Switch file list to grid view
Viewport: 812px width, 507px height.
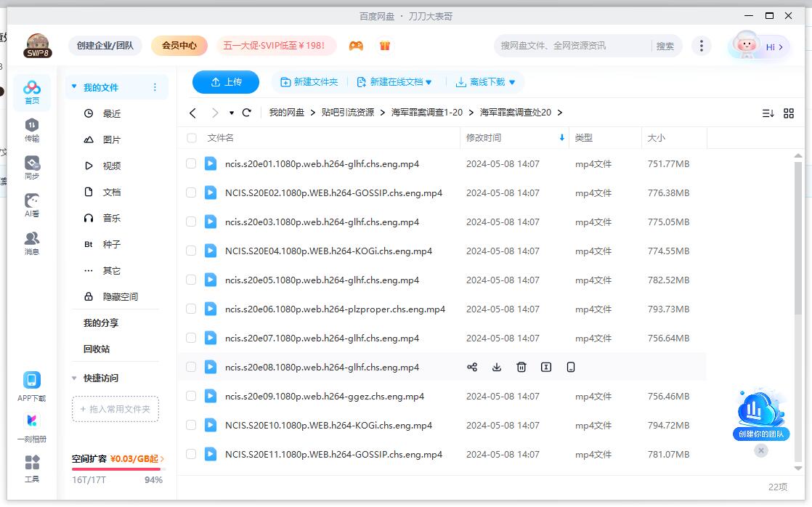(789, 113)
